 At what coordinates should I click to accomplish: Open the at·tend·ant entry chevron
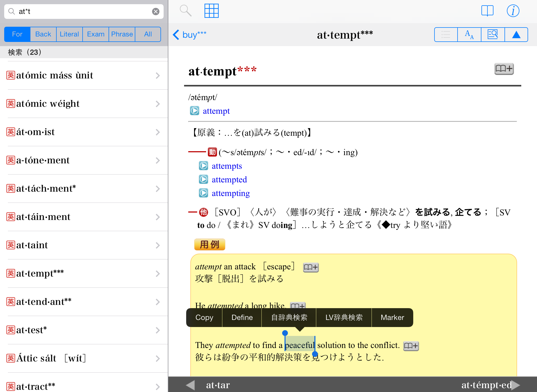tap(158, 302)
